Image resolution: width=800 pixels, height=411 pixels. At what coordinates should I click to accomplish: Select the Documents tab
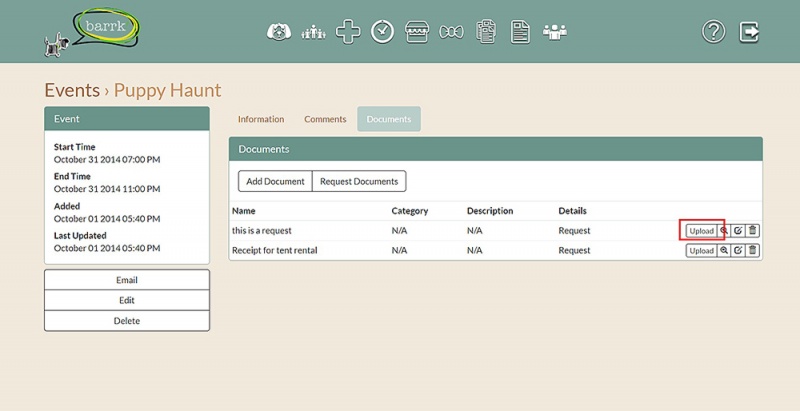(x=389, y=119)
